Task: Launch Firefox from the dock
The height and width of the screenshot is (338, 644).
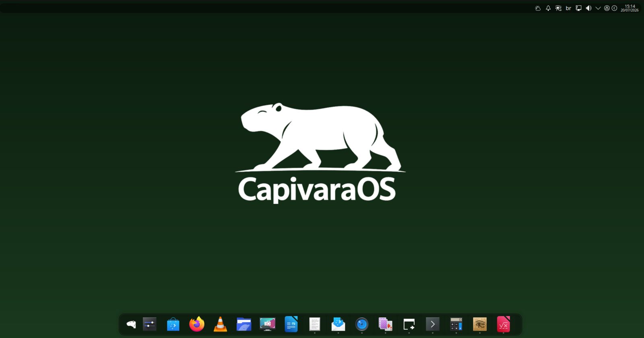Action: [x=197, y=324]
